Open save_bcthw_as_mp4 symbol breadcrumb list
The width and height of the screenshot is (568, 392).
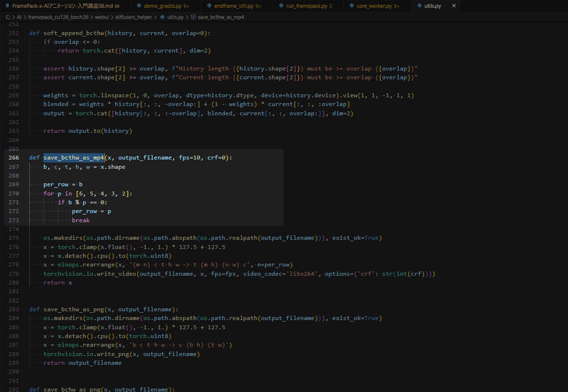click(x=221, y=17)
